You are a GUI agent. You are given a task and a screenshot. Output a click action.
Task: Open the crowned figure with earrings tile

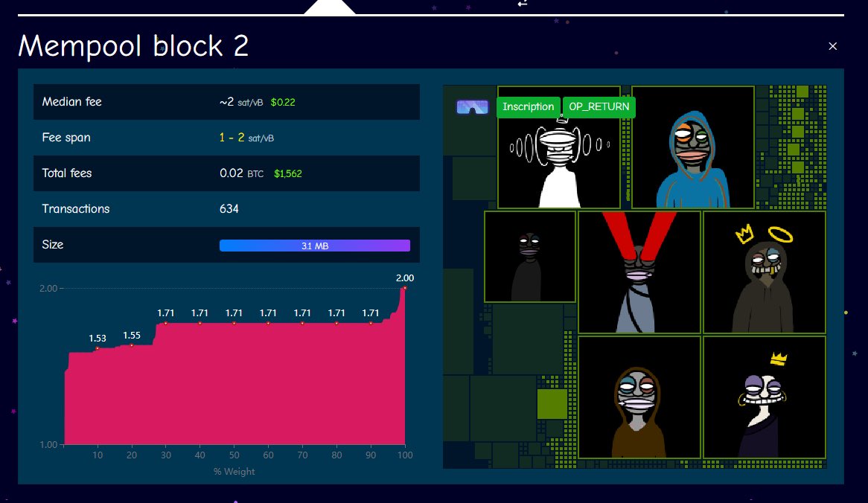click(764, 397)
